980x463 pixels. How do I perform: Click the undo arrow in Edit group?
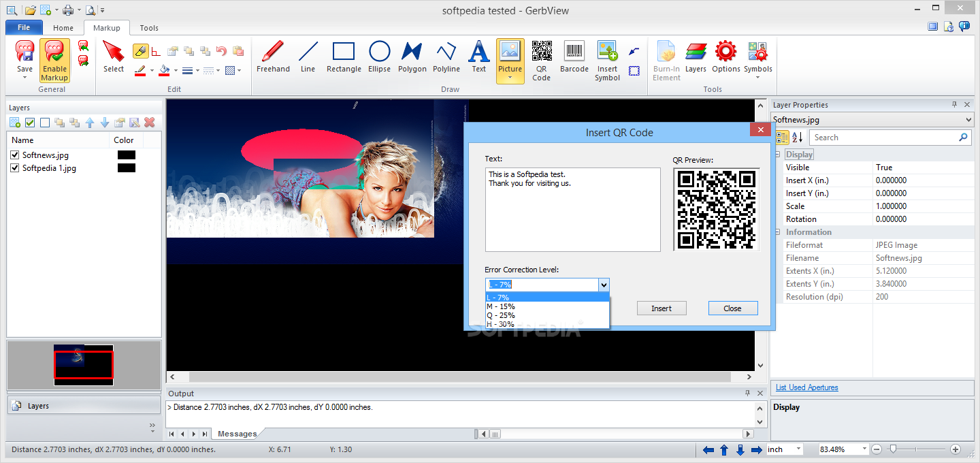click(221, 51)
